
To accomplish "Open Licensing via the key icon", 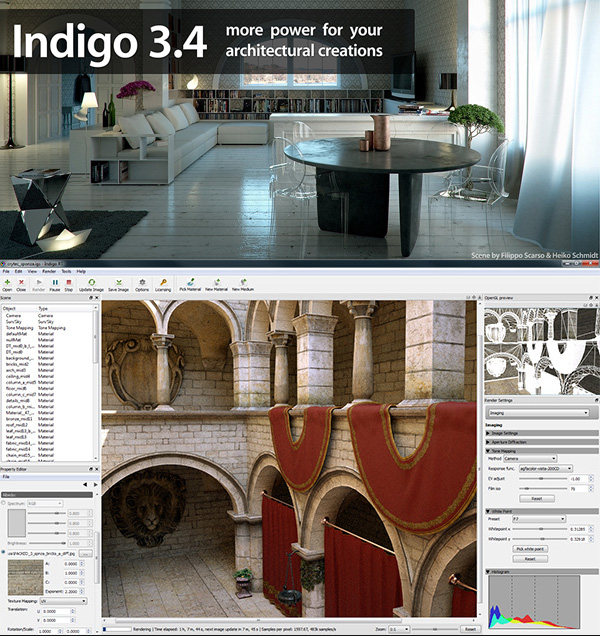I will (163, 284).
